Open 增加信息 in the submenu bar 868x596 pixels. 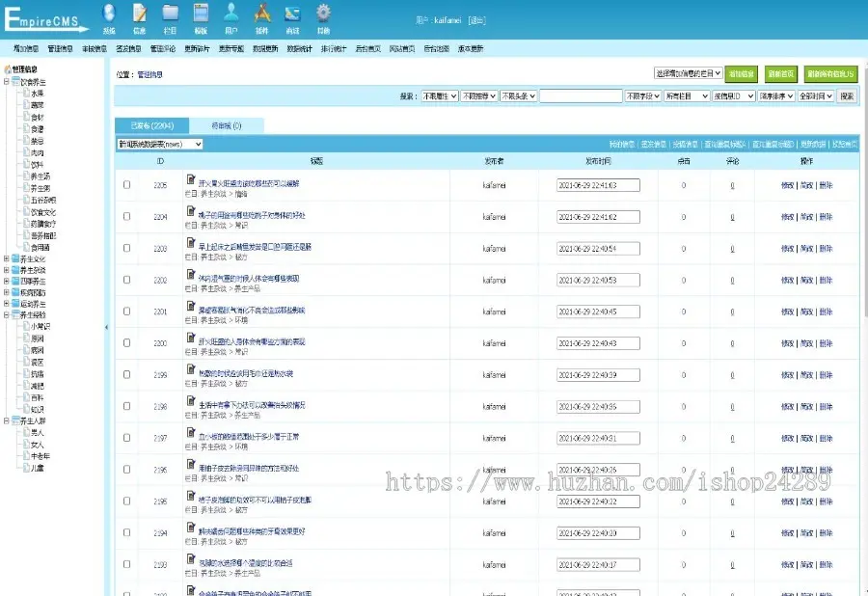coord(26,48)
